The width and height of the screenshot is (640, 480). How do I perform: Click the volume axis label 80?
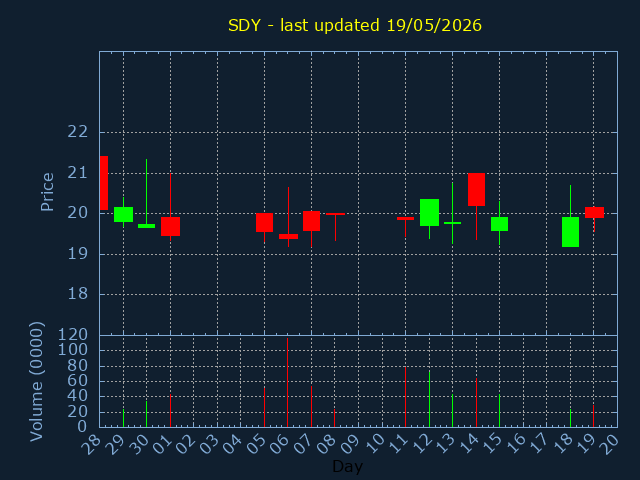(x=78, y=366)
